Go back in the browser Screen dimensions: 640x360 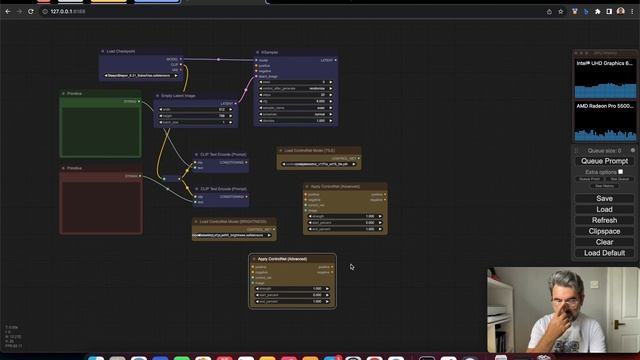[x=8, y=11]
